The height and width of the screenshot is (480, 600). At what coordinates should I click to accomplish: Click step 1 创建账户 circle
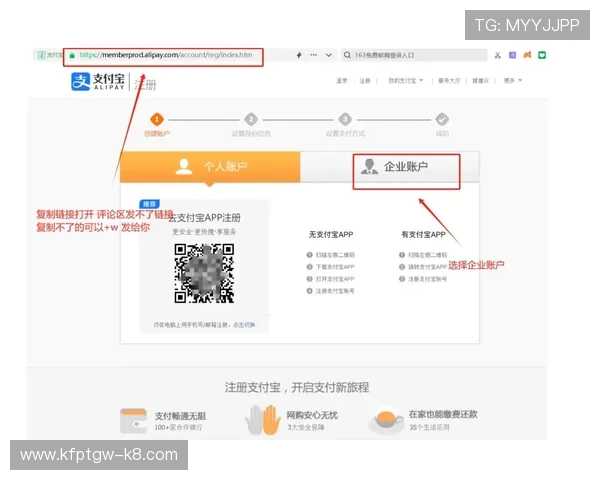click(x=157, y=119)
